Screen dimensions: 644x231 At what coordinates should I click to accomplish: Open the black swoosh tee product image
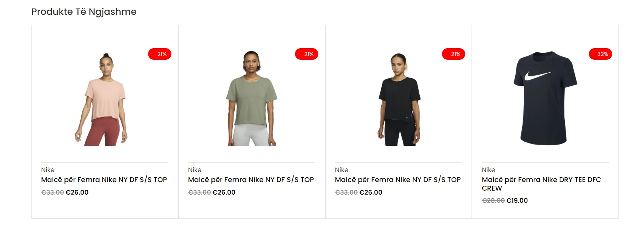coord(545,98)
